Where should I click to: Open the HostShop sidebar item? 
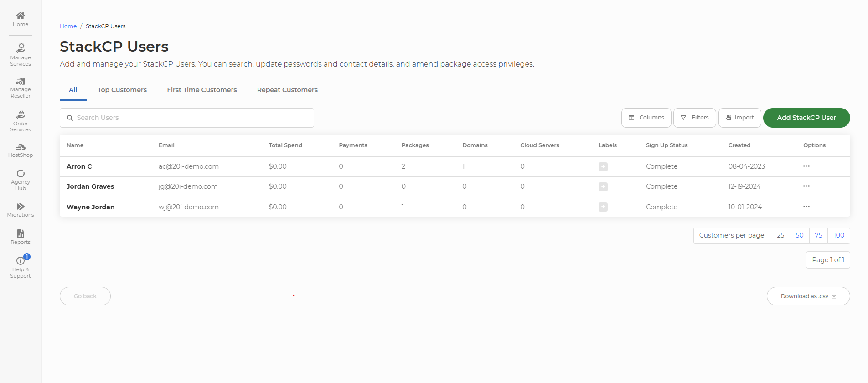pyautogui.click(x=21, y=150)
